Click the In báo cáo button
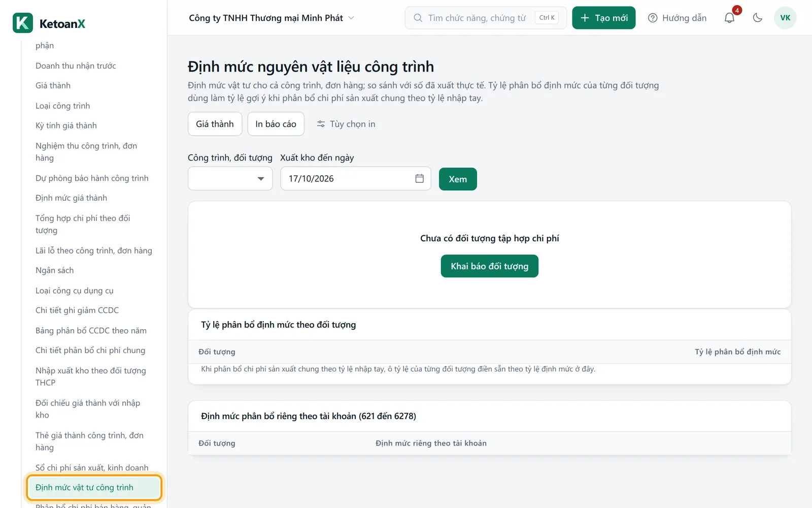Screen dimensions: 812x508 tap(276, 124)
